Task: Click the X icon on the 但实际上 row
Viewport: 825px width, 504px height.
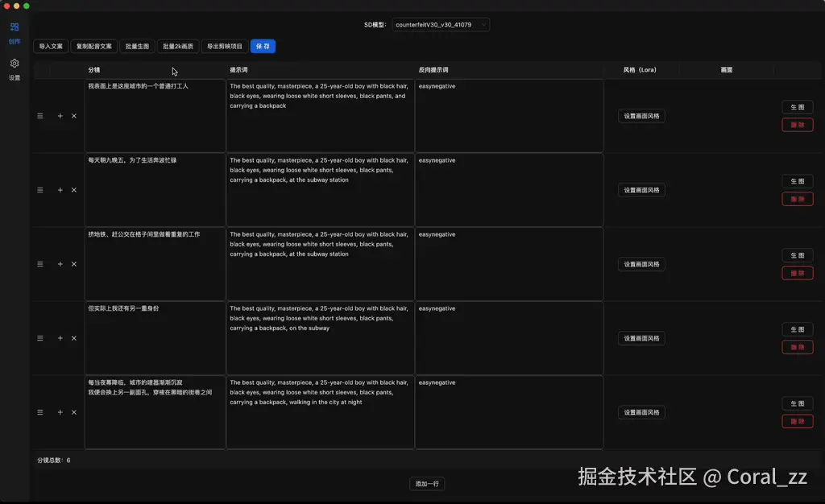Action: (74, 338)
